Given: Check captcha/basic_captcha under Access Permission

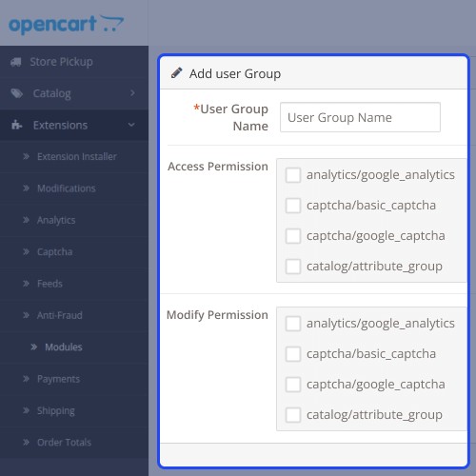Looking at the screenshot, I should [x=293, y=206].
